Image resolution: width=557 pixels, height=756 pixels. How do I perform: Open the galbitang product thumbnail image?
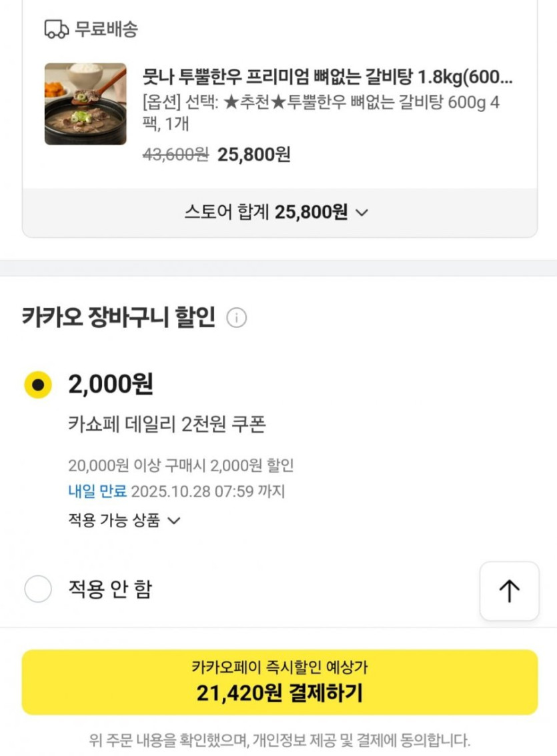[x=85, y=104]
